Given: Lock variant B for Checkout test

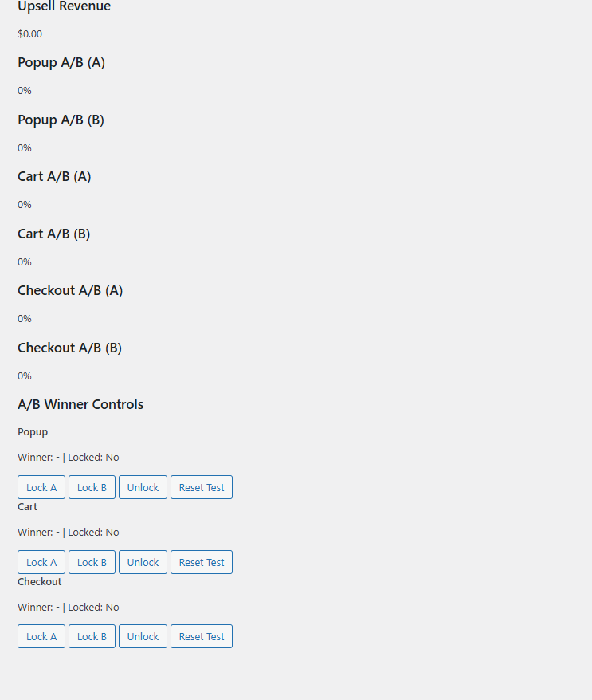Looking at the screenshot, I should coord(92,636).
